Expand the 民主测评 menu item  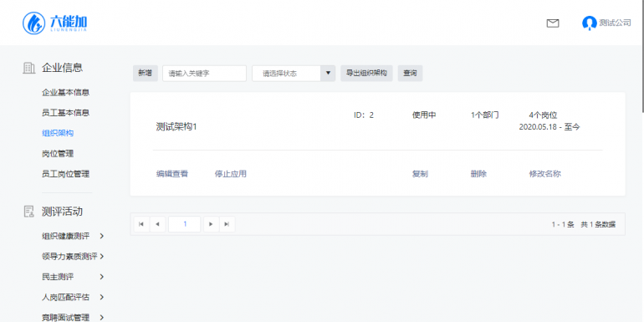(x=73, y=277)
